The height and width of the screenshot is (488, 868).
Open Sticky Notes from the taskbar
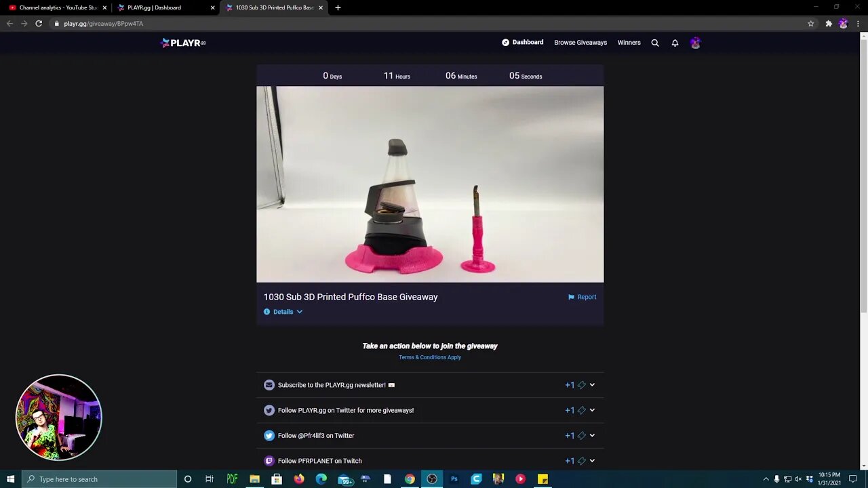click(x=542, y=479)
